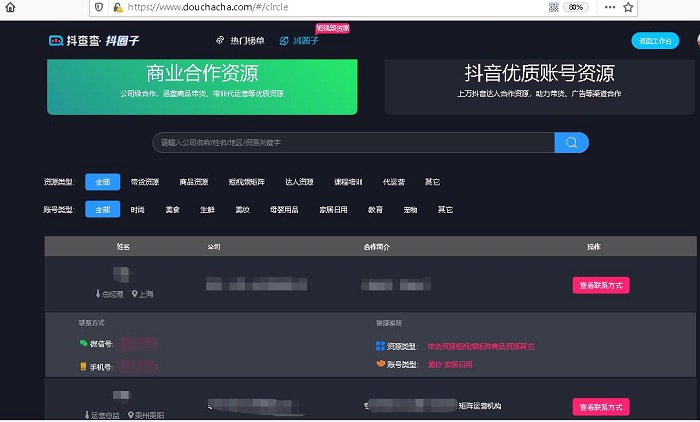Open the 抖圈子 menu item
The height and width of the screenshot is (422, 700).
point(299,41)
